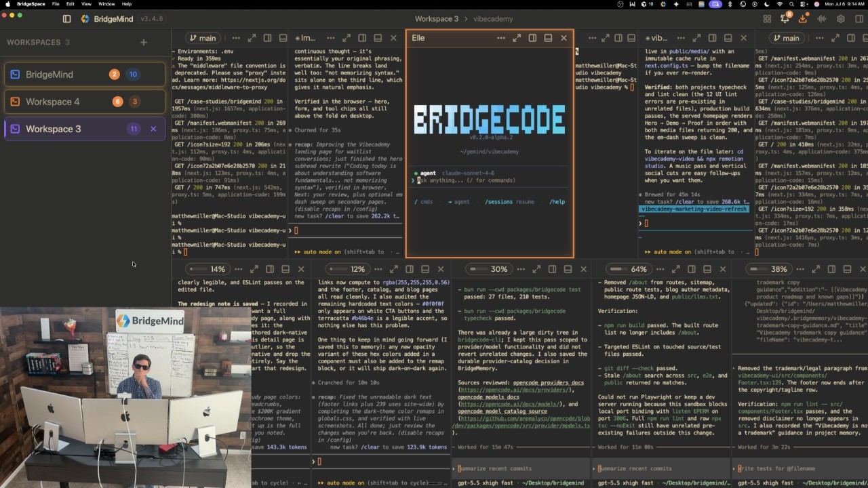Open the BridgeSpace app menu
The height and width of the screenshot is (488, 868).
coord(31,4)
